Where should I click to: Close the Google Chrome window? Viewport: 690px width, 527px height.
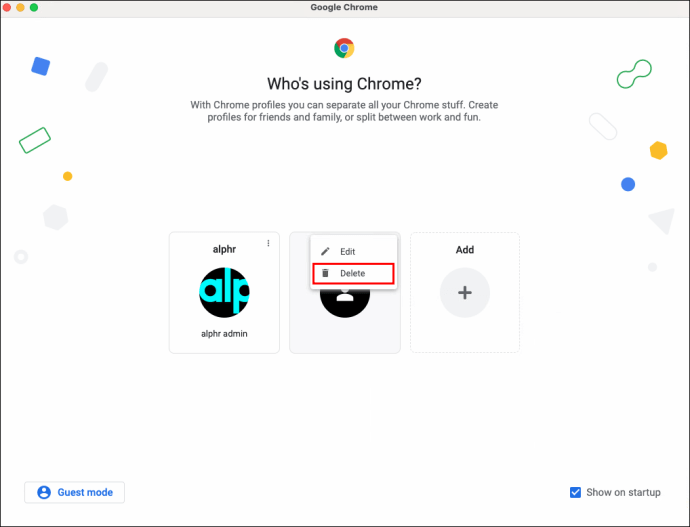pos(7,7)
